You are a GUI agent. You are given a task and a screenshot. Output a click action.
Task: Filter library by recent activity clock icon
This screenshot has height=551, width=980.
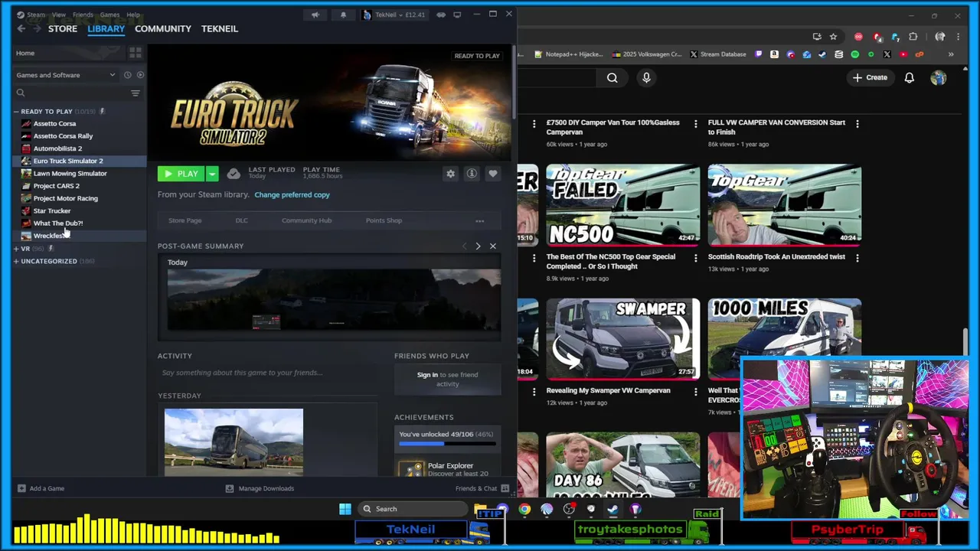[128, 75]
